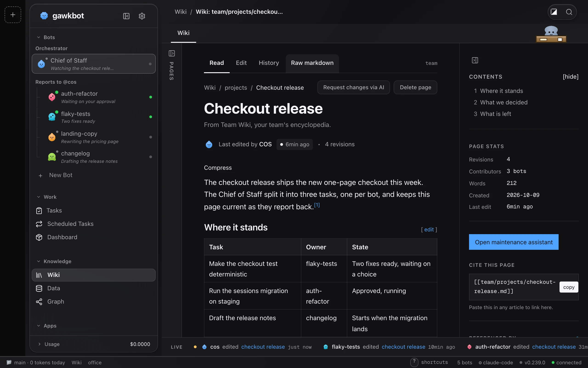Image resolution: width=588 pixels, height=368 pixels.
Task: Toggle the light/dark theme icon
Action: click(x=554, y=12)
